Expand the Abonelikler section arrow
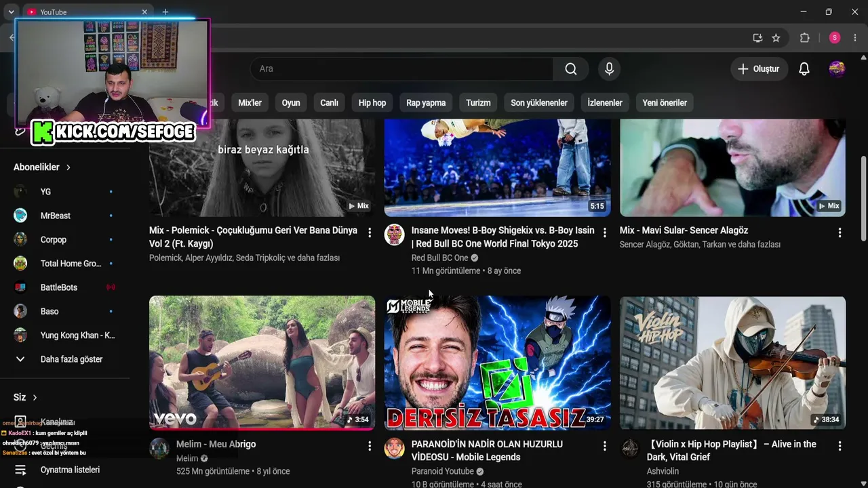 68,167
